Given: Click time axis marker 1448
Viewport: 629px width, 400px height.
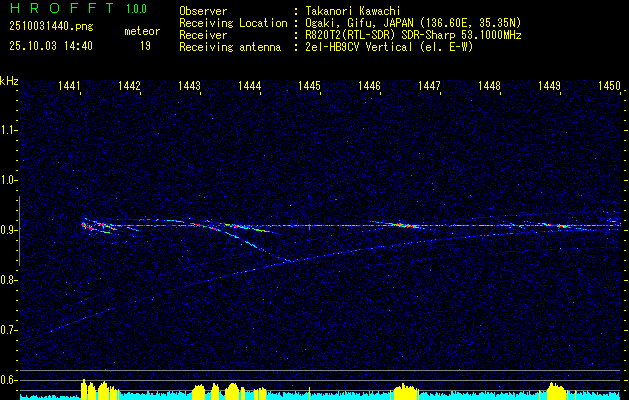Looking at the screenshot, I should click(489, 85).
